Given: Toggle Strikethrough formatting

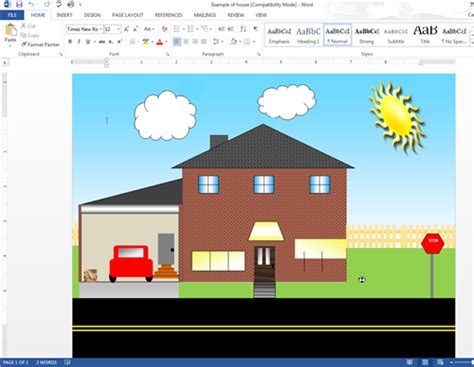Looking at the screenshot, I should coord(102,42).
